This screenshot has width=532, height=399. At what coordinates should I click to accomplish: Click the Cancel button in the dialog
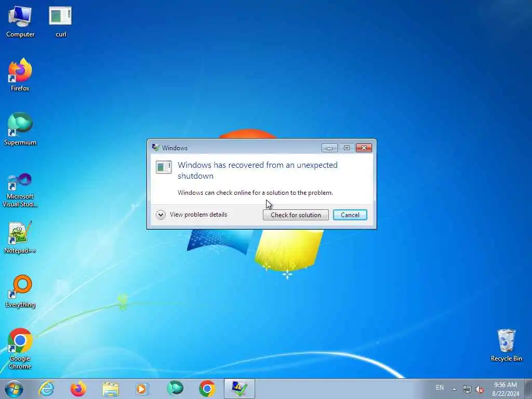coord(350,215)
